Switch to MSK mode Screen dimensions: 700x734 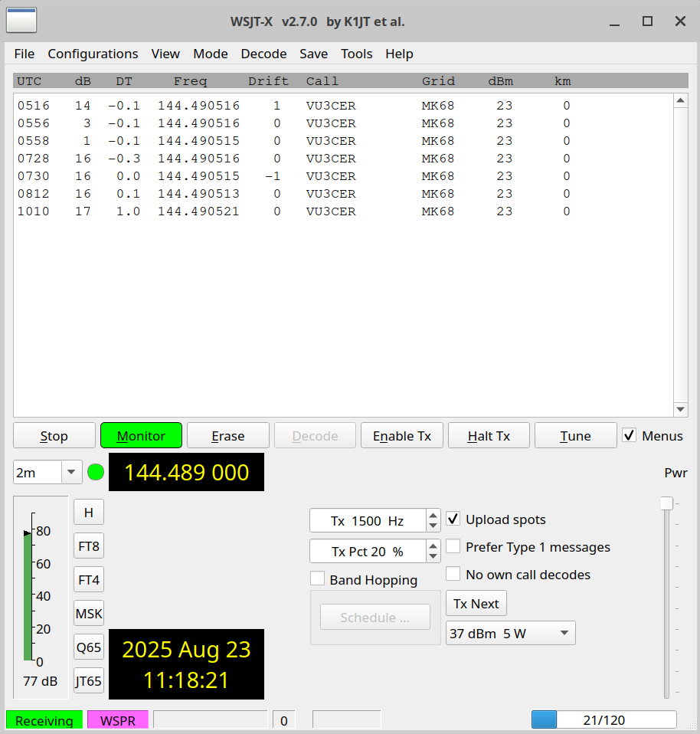pos(88,613)
